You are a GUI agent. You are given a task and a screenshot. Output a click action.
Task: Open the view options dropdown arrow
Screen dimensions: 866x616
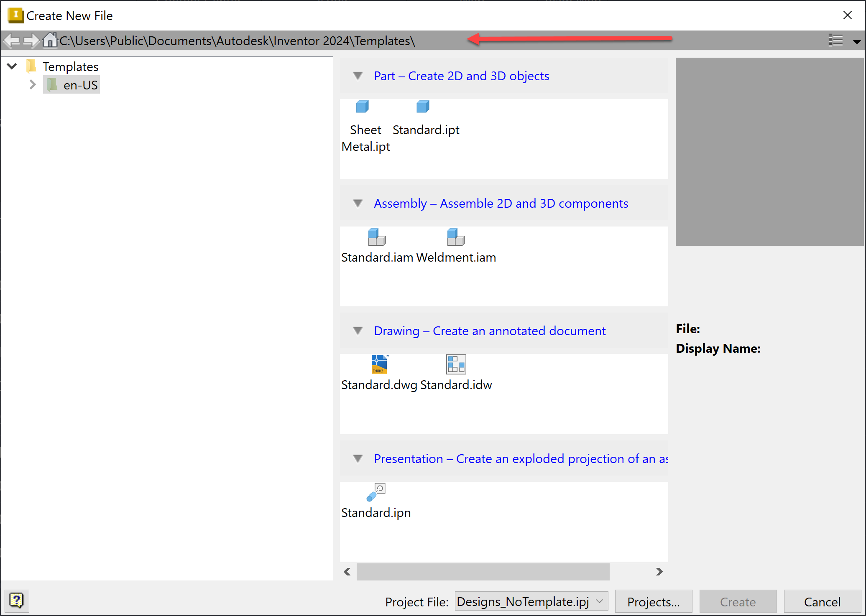pyautogui.click(x=856, y=41)
